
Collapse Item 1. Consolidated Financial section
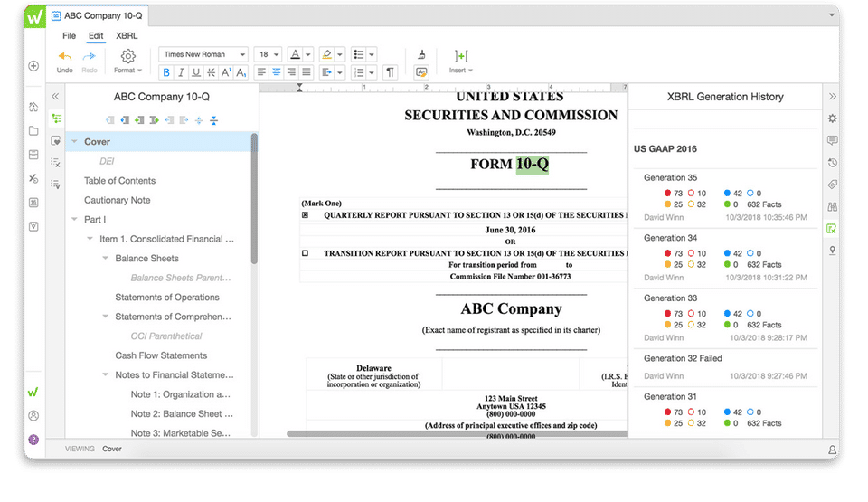[90, 239]
